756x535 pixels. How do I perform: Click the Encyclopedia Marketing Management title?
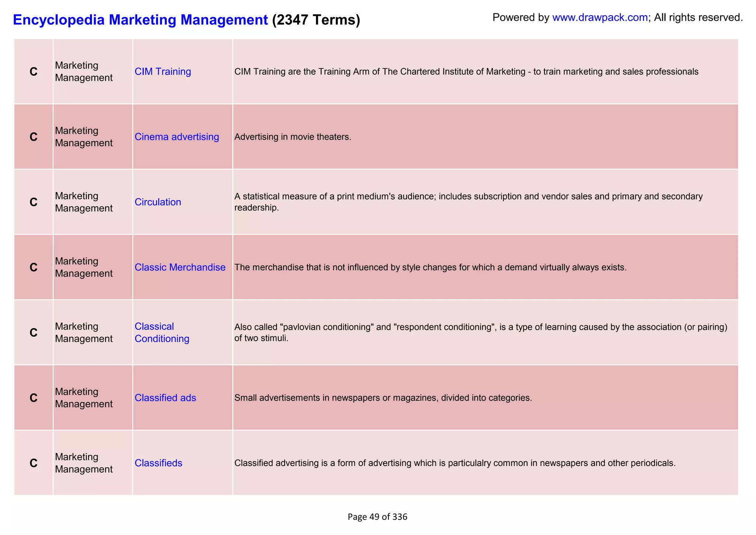click(140, 20)
